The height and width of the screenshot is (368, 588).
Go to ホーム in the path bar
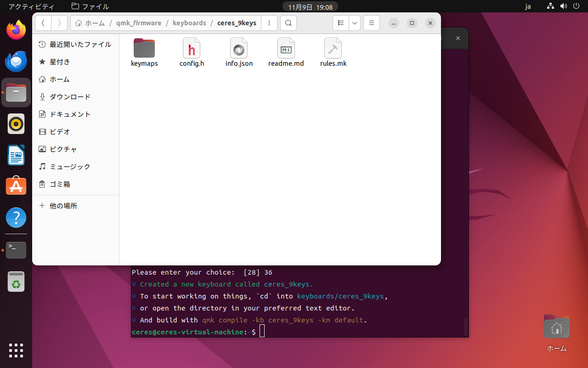(x=90, y=23)
